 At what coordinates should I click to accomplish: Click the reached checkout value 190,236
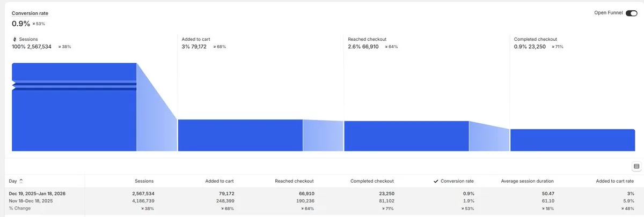304,200
